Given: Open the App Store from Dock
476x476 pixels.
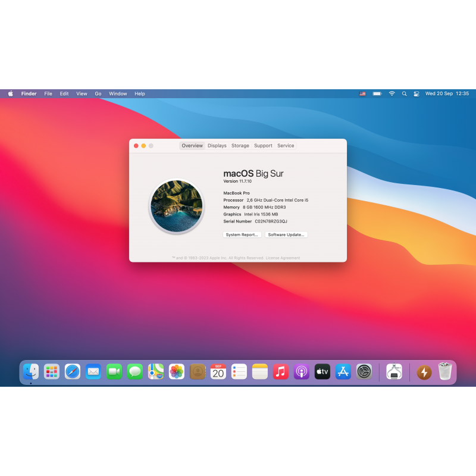Looking at the screenshot, I should (343, 372).
